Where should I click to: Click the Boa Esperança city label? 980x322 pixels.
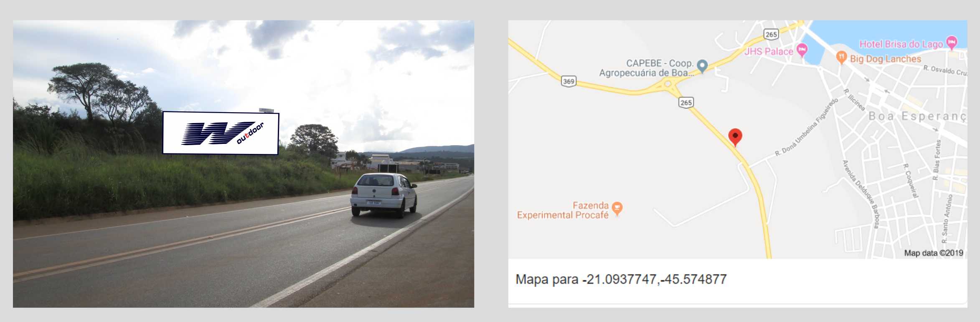coord(917,116)
